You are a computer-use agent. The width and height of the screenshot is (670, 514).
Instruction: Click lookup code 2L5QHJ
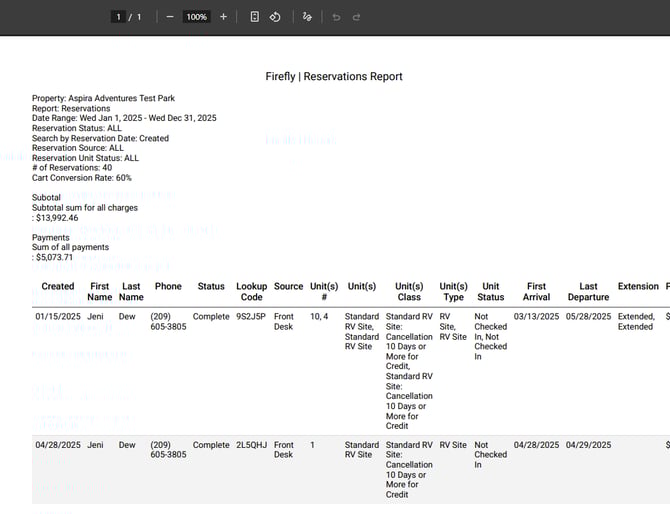pyautogui.click(x=251, y=445)
